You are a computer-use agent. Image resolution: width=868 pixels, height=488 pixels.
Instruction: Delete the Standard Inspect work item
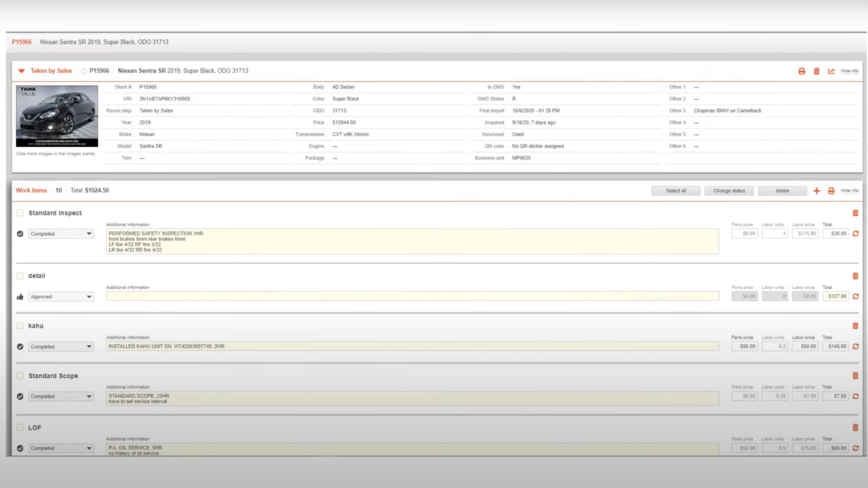855,213
